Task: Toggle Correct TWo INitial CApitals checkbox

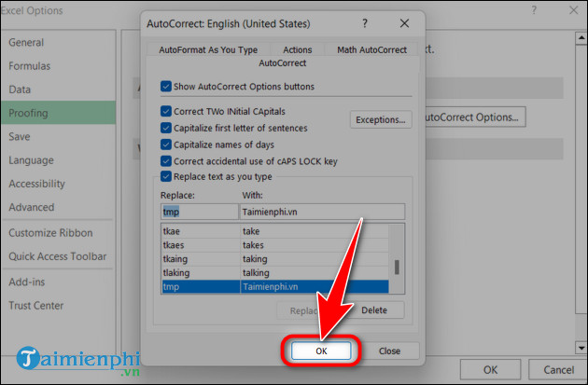Action: click(x=166, y=111)
